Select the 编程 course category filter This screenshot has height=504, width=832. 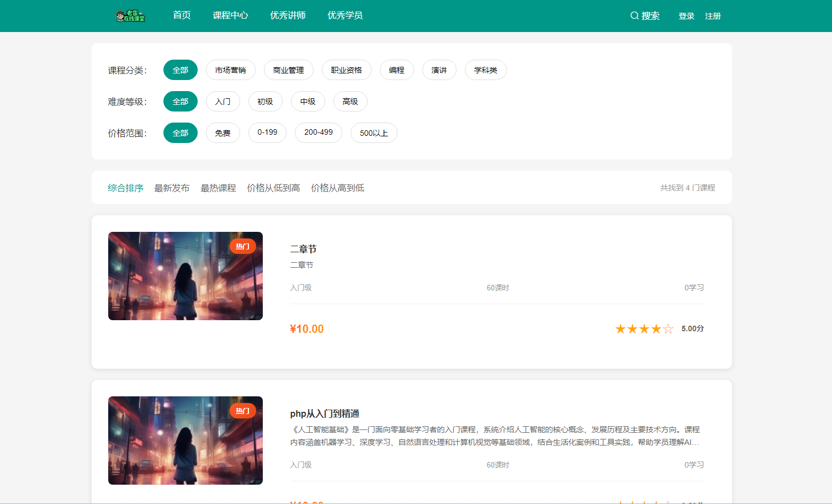[x=396, y=70]
